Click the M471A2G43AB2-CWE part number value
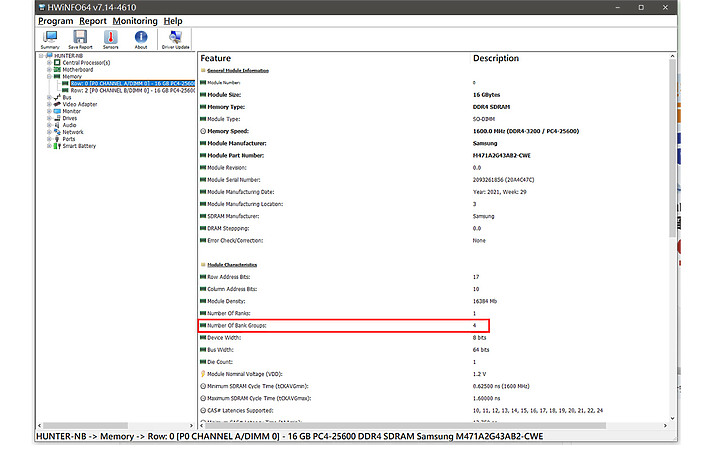 pyautogui.click(x=501, y=156)
